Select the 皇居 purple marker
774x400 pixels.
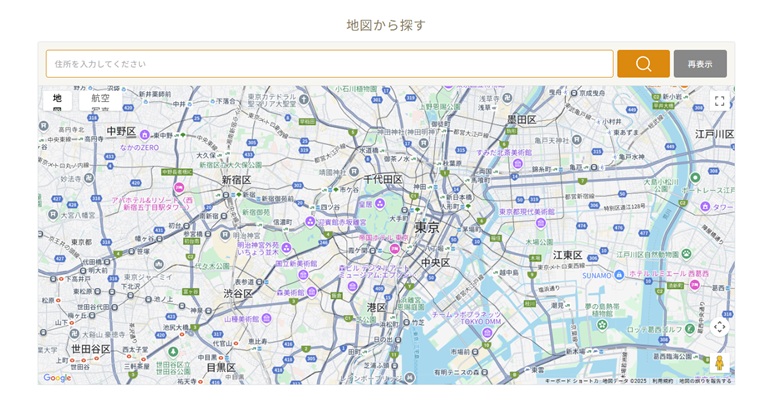pyautogui.click(x=380, y=203)
